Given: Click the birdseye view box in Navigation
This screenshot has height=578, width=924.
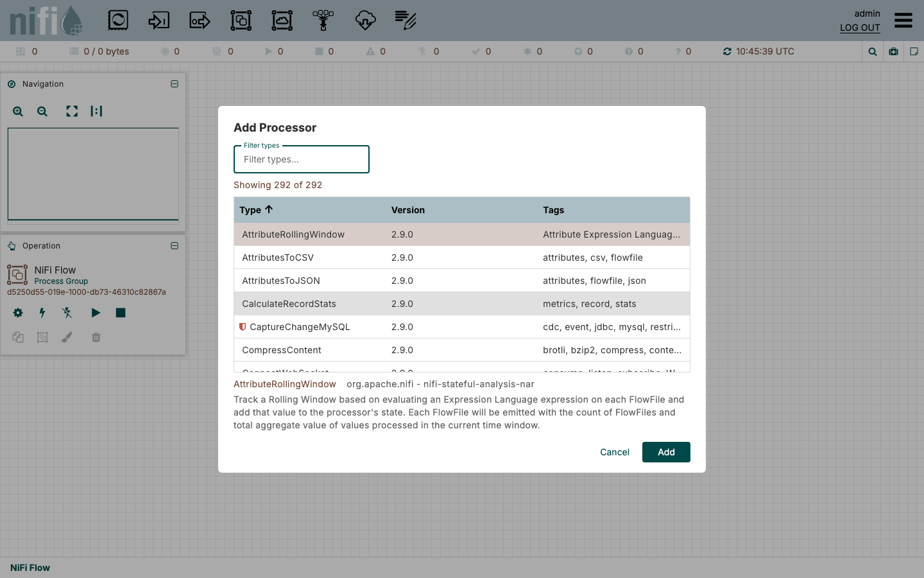Looking at the screenshot, I should [93, 174].
